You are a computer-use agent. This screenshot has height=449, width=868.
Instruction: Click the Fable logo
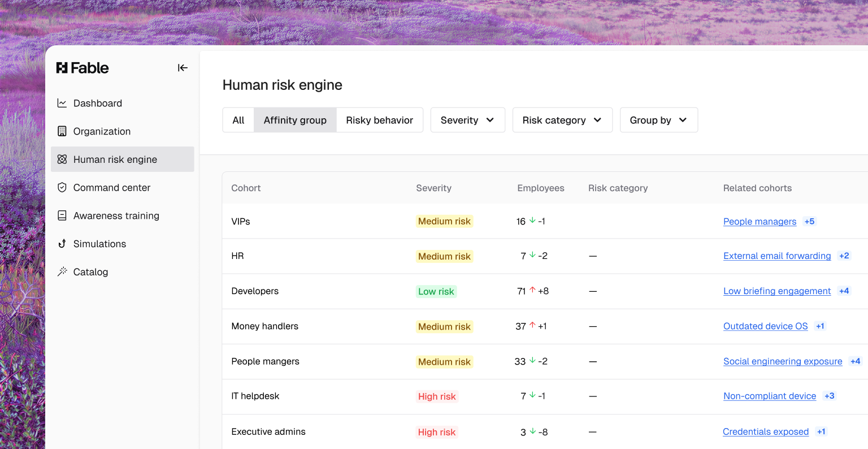[x=83, y=68]
